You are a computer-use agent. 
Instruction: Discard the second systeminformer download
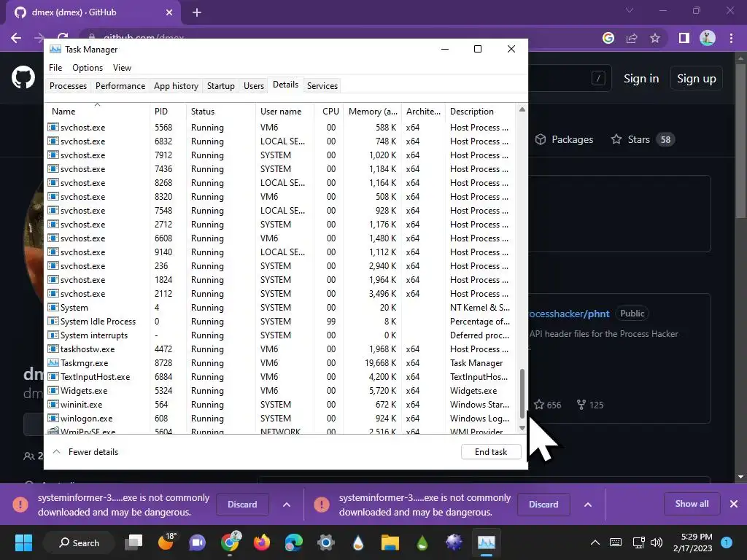point(543,505)
